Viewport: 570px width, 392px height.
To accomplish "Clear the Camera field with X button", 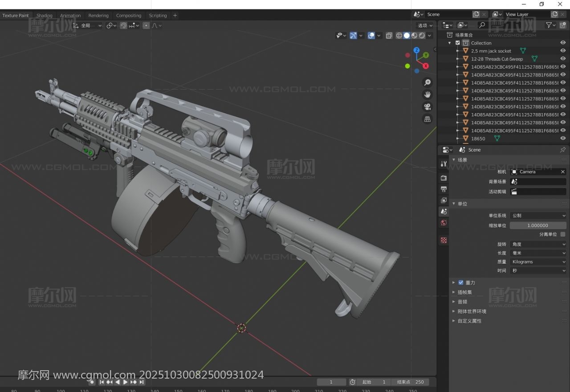I will 562,172.
